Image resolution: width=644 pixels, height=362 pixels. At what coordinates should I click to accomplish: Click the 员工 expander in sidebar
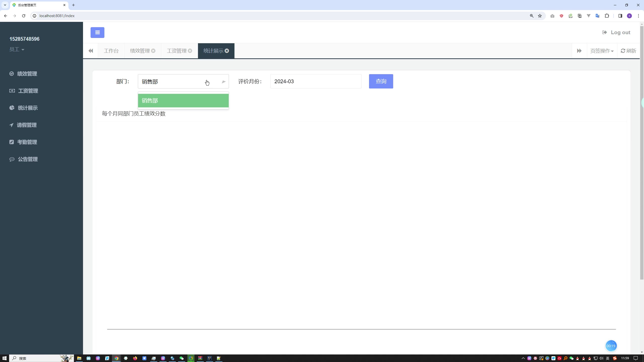16,49
